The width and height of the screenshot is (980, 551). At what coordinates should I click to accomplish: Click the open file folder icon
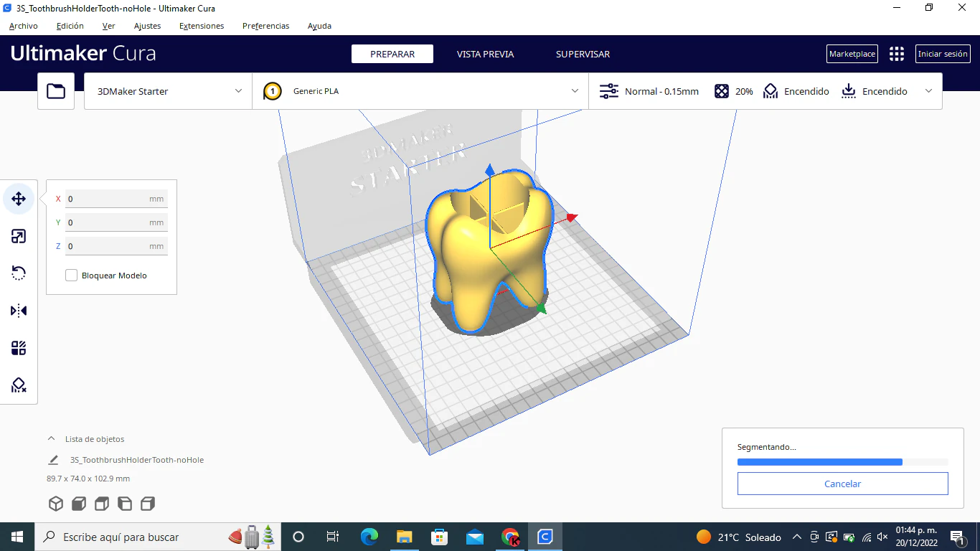point(55,91)
